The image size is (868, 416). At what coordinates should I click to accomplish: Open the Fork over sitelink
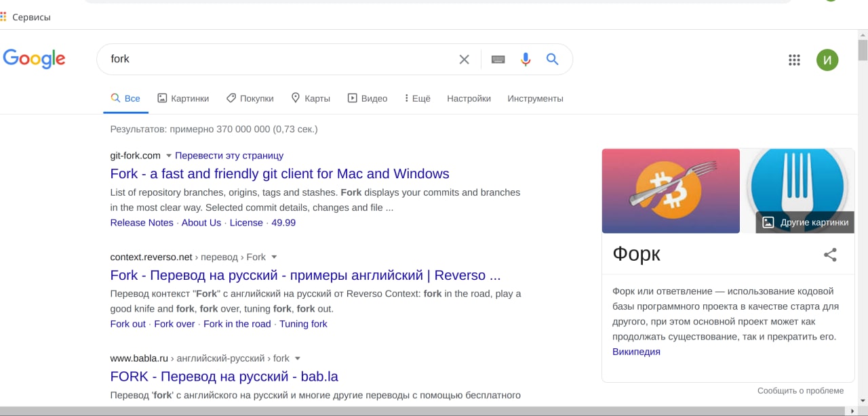[174, 324]
